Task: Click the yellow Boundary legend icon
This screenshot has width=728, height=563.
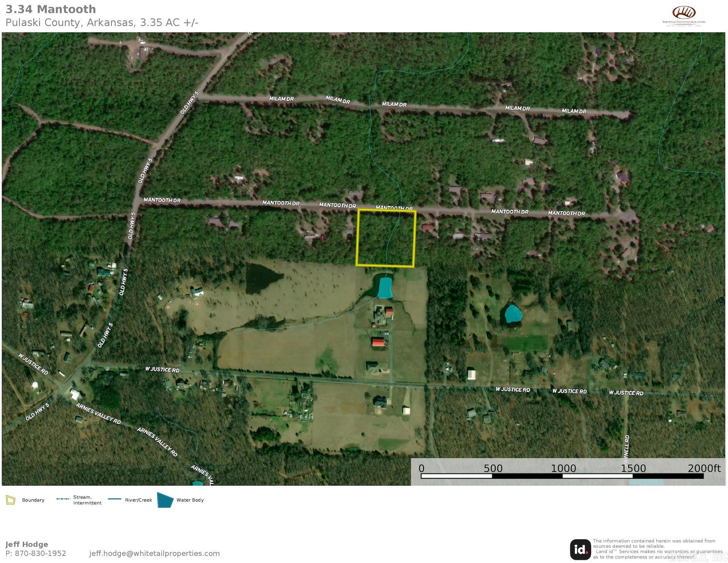Action: (x=11, y=500)
